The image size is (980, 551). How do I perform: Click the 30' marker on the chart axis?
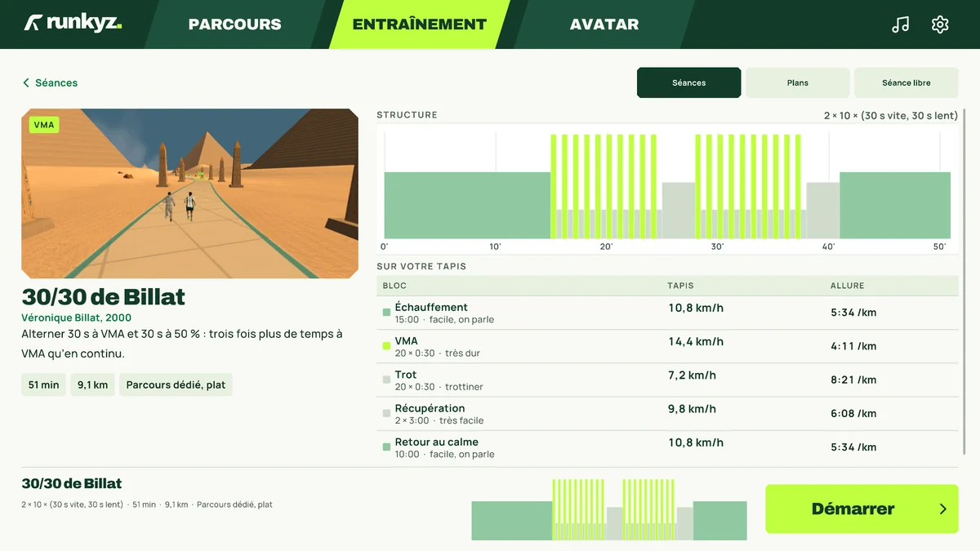(x=717, y=247)
